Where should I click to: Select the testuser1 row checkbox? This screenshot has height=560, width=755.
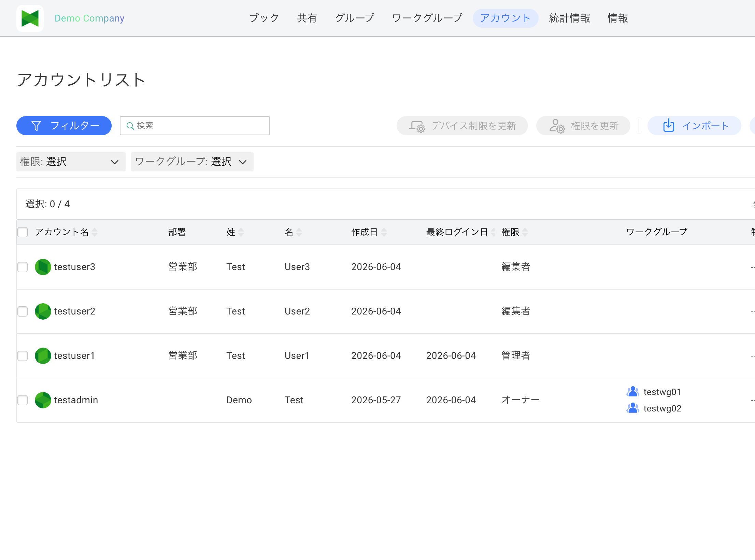(x=23, y=356)
